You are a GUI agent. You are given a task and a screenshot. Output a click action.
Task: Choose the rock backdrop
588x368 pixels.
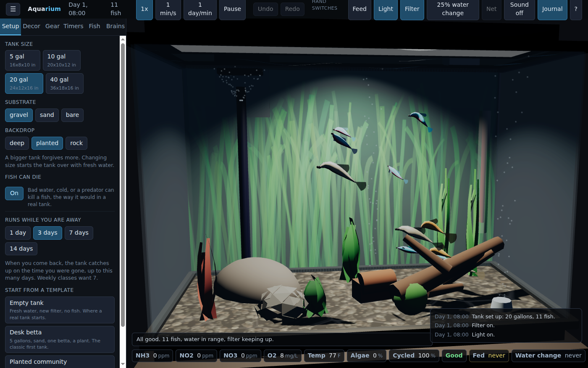click(x=76, y=143)
